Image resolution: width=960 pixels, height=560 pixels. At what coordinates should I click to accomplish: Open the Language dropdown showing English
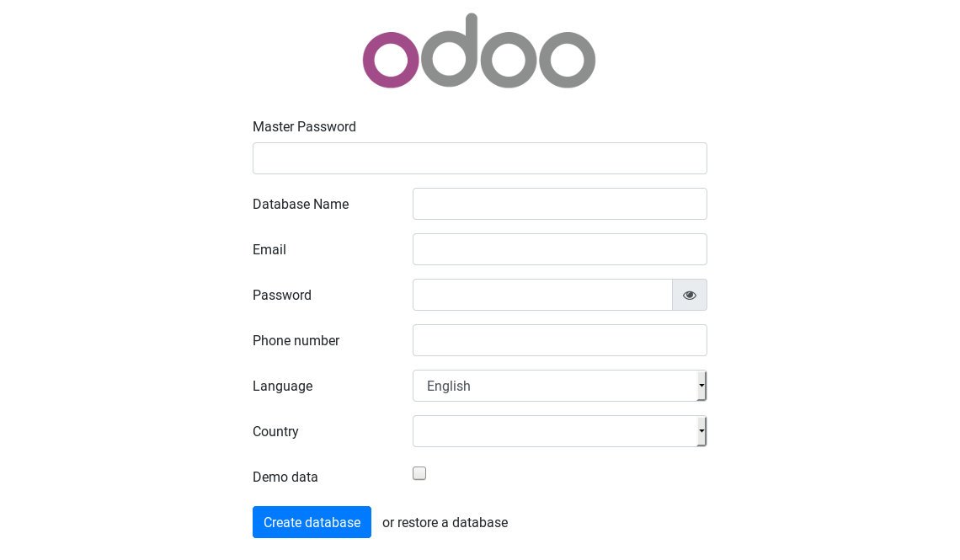pyautogui.click(x=560, y=386)
